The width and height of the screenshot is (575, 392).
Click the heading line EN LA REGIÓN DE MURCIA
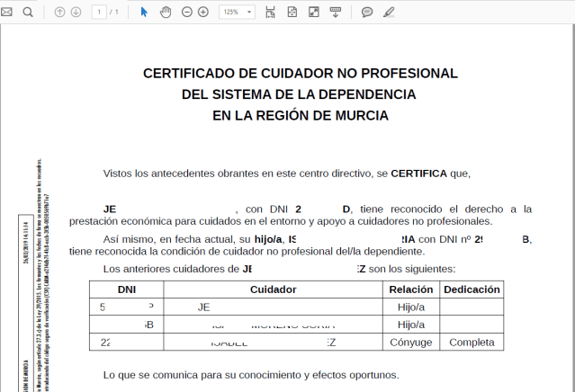(301, 116)
